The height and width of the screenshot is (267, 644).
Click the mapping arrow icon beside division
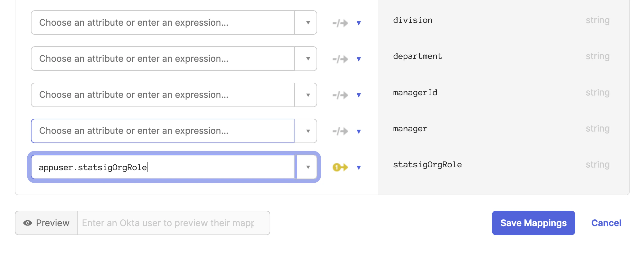pyautogui.click(x=340, y=23)
